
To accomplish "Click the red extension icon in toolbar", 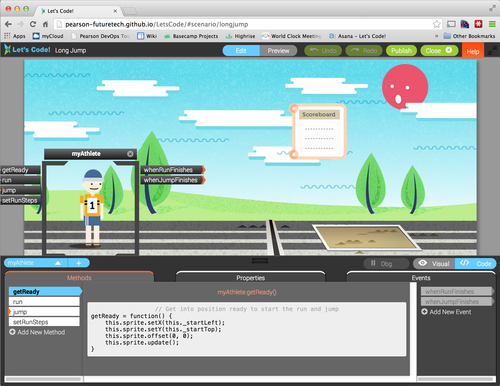I will click(478, 24).
